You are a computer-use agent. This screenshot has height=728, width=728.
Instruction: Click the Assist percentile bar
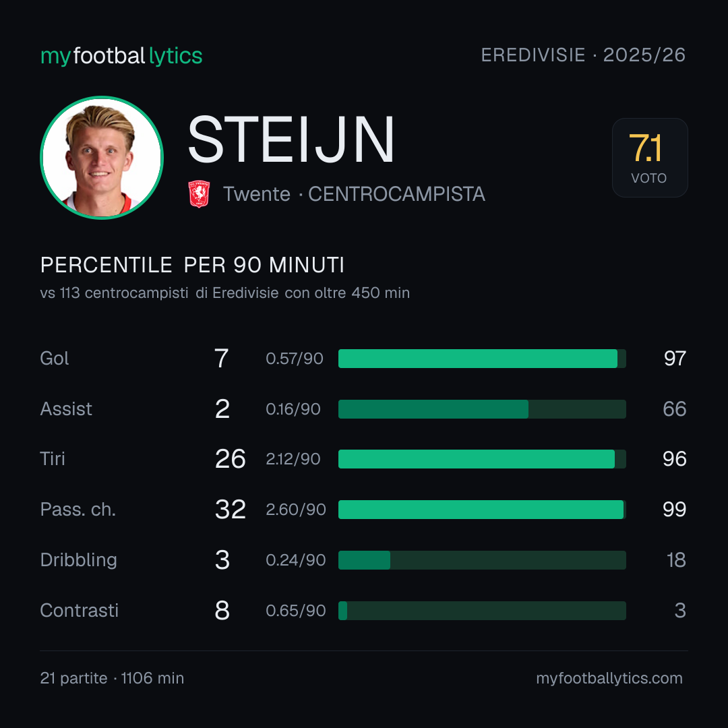click(x=482, y=409)
